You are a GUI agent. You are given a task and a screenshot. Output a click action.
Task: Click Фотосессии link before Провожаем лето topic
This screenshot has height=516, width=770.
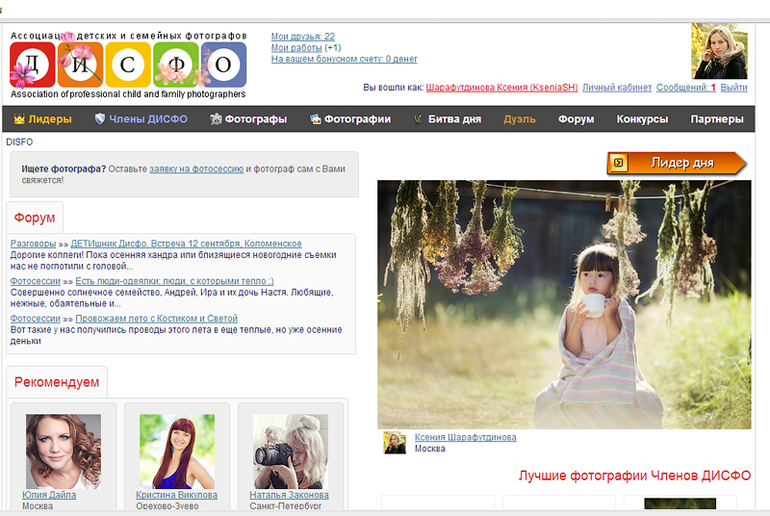(x=35, y=318)
